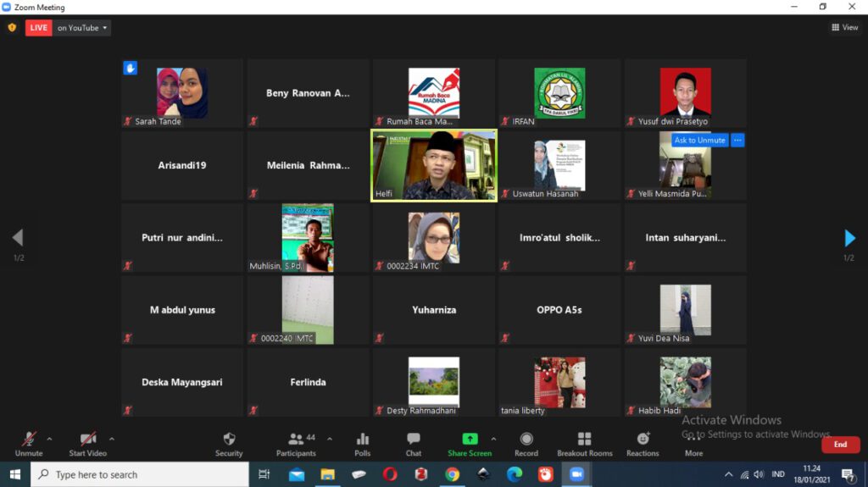
Task: Open the View layout menu
Action: [845, 28]
